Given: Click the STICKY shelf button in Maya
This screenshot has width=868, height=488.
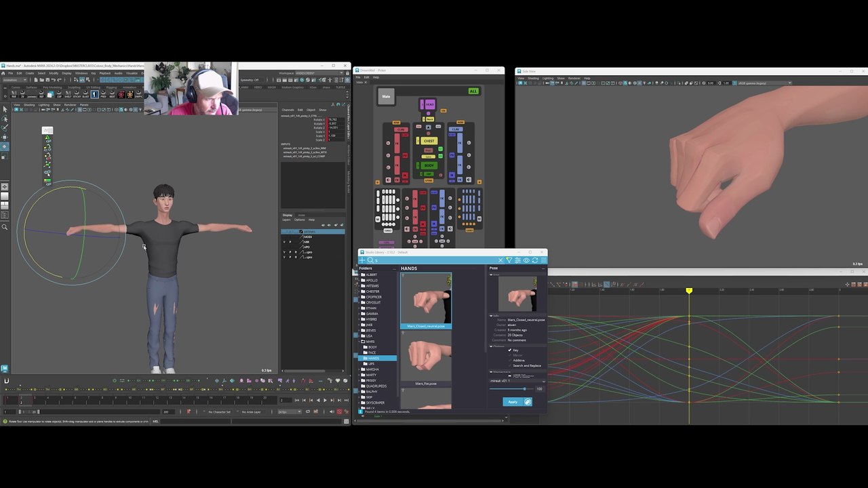Looking at the screenshot, I should (75, 94).
